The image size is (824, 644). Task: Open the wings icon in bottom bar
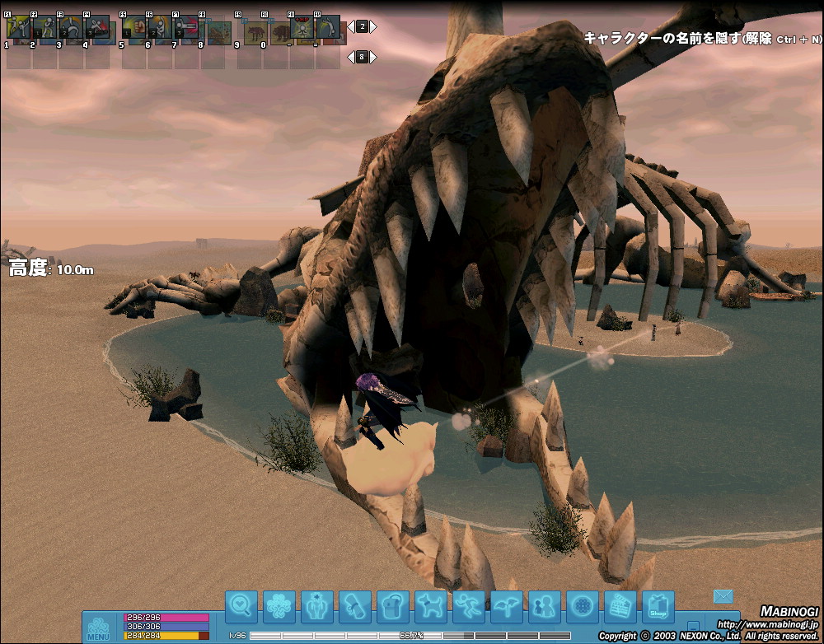pyautogui.click(x=507, y=607)
